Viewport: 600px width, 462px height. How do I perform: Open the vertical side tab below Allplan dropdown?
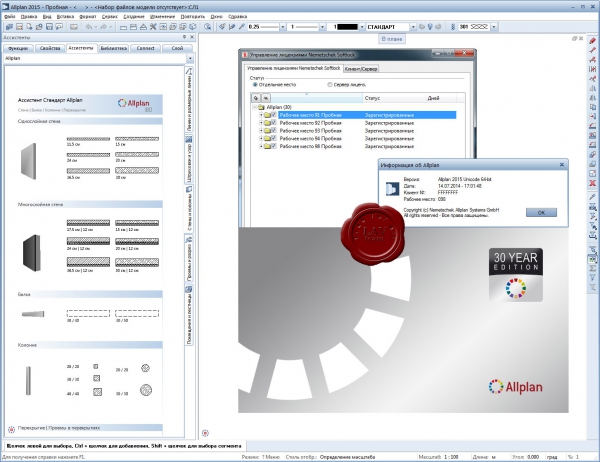[x=189, y=100]
